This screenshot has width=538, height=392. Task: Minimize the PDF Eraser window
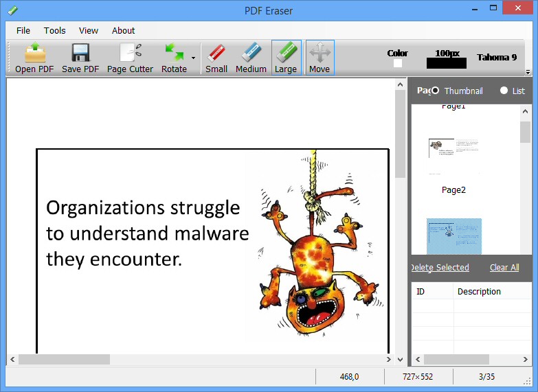tap(475, 8)
